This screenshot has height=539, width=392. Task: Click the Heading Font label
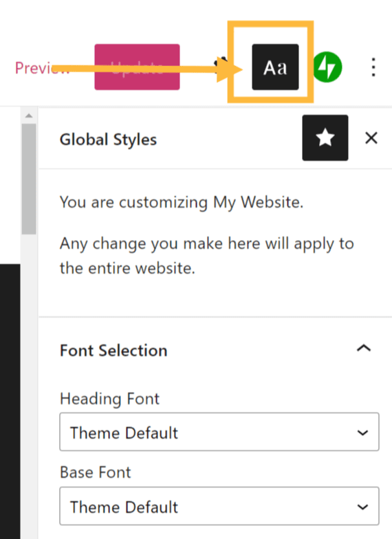(x=109, y=399)
